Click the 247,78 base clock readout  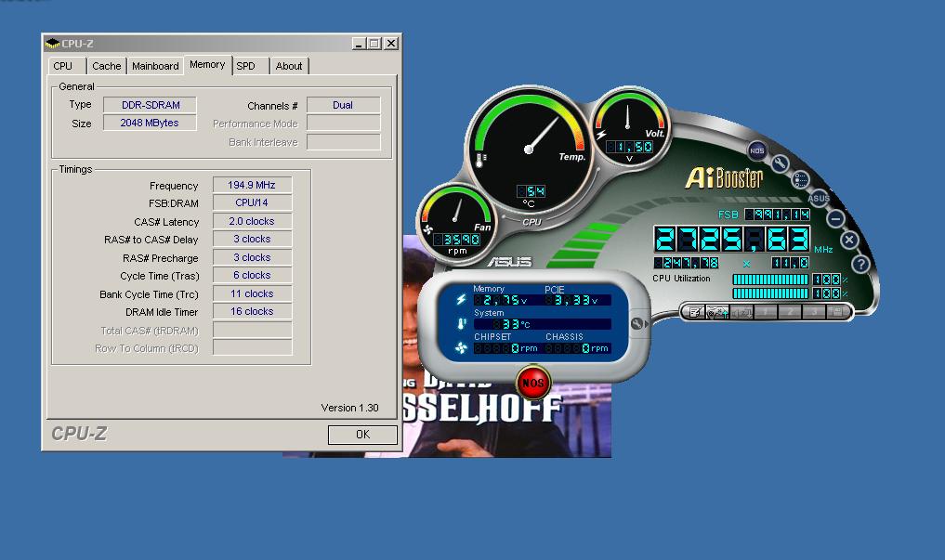(x=687, y=263)
